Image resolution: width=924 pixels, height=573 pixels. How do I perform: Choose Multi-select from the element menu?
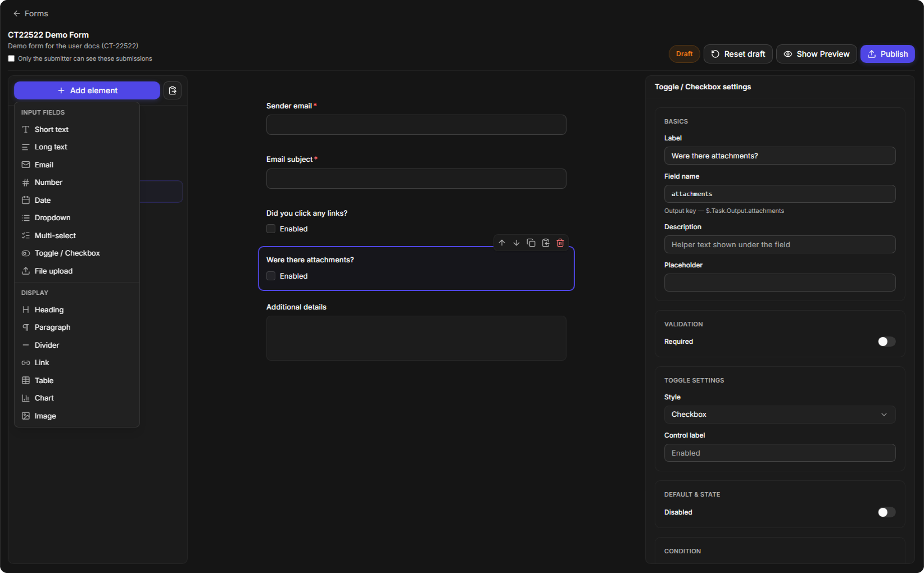tap(77, 235)
